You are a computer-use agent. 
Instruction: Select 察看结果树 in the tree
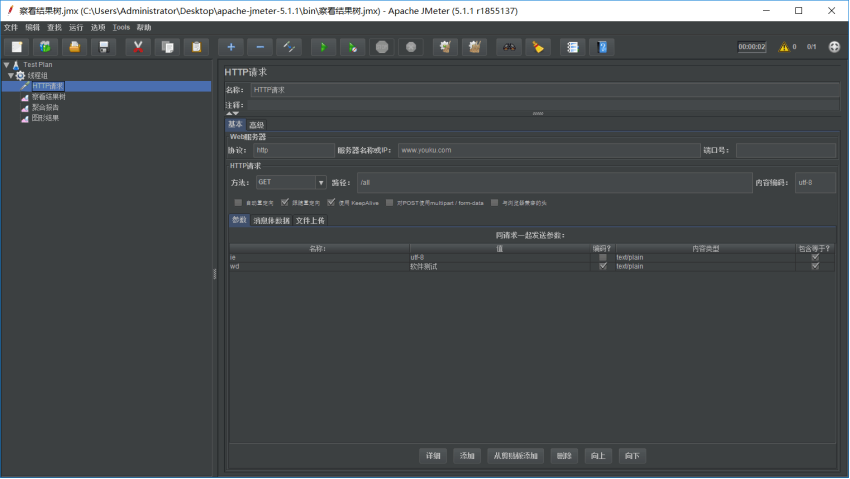point(49,97)
